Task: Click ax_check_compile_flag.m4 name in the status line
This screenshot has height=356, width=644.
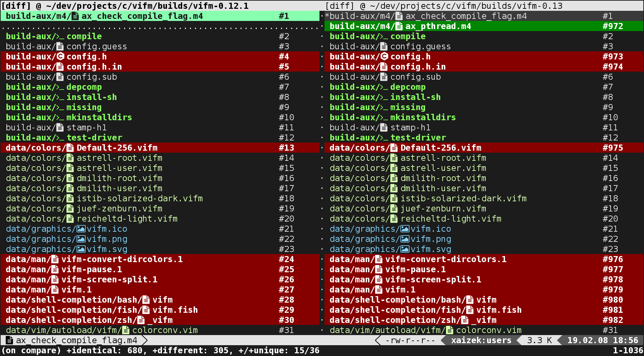Action: pyautogui.click(x=77, y=340)
